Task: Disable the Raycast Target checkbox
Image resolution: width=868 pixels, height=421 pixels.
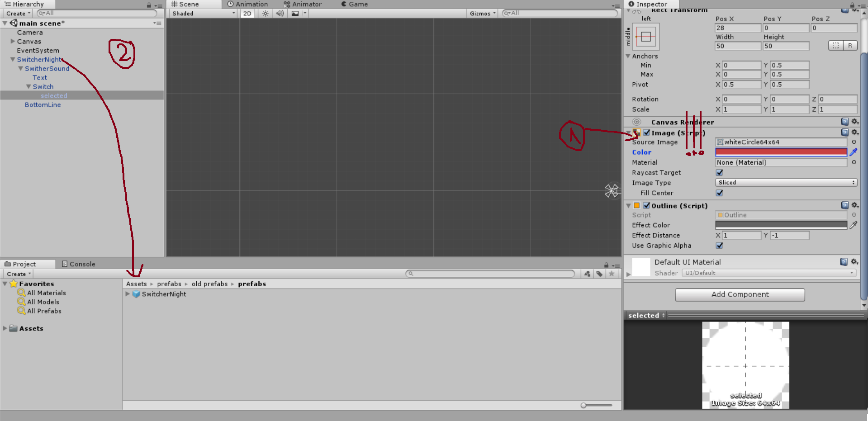Action: (x=719, y=172)
